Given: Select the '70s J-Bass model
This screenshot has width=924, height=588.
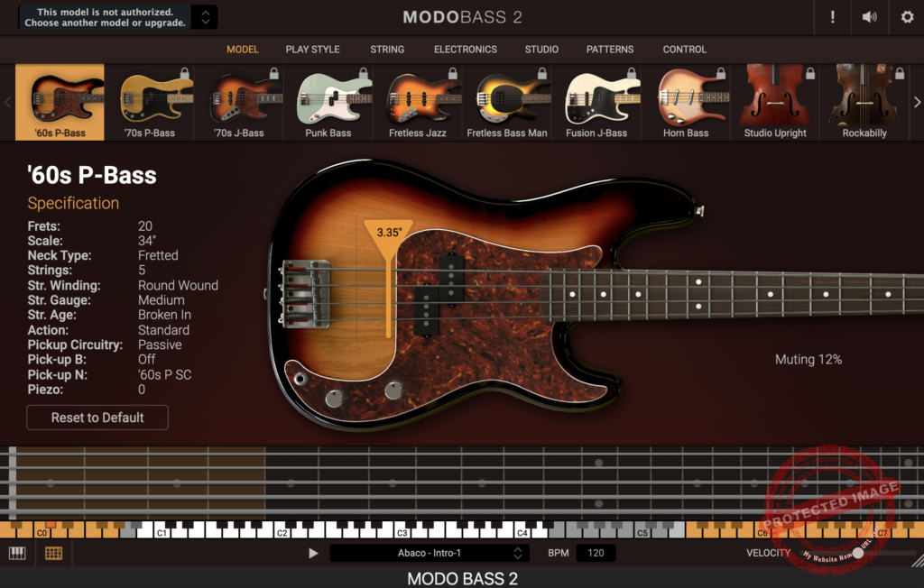Looking at the screenshot, I should [x=238, y=102].
